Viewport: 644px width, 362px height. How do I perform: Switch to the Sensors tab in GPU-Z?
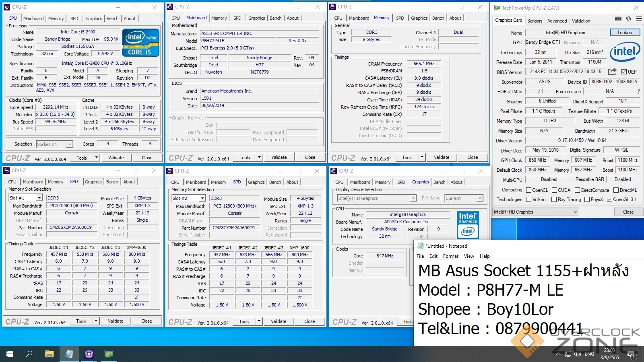535,21
